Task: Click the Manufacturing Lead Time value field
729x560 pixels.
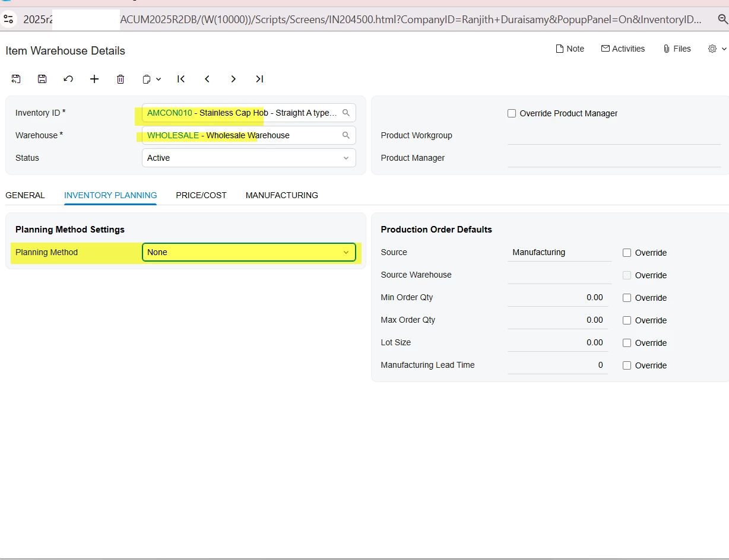Action: [x=558, y=365]
